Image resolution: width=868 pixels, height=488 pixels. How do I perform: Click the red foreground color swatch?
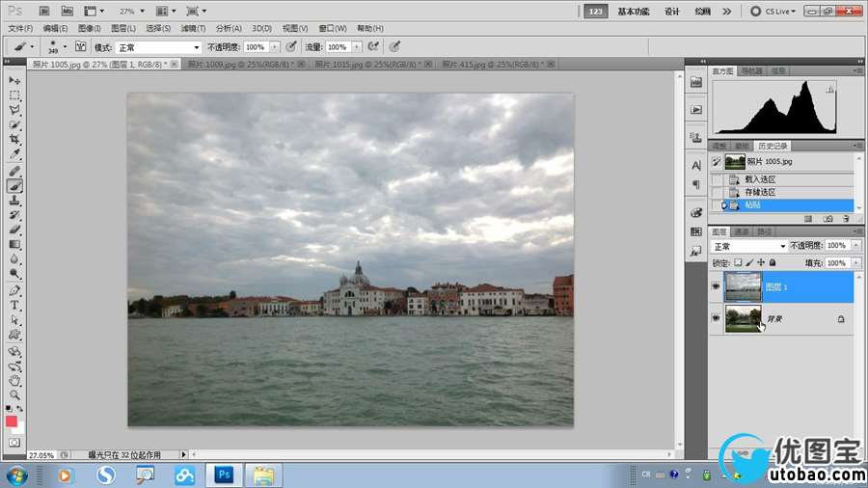(x=11, y=421)
